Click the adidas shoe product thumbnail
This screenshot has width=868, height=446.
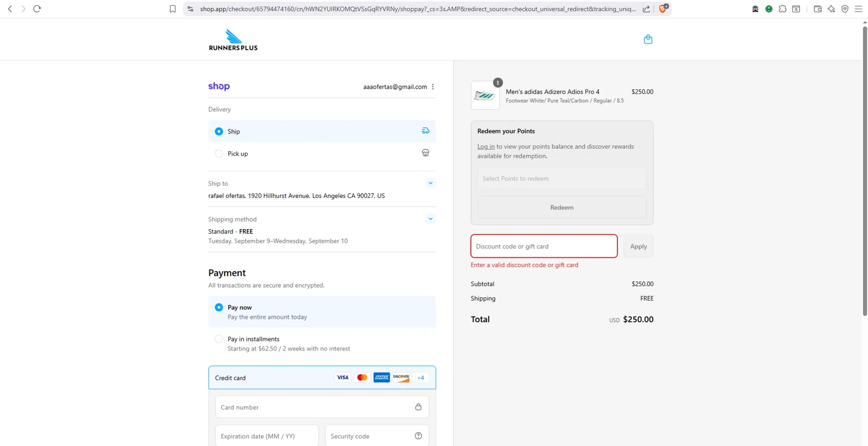(x=485, y=95)
